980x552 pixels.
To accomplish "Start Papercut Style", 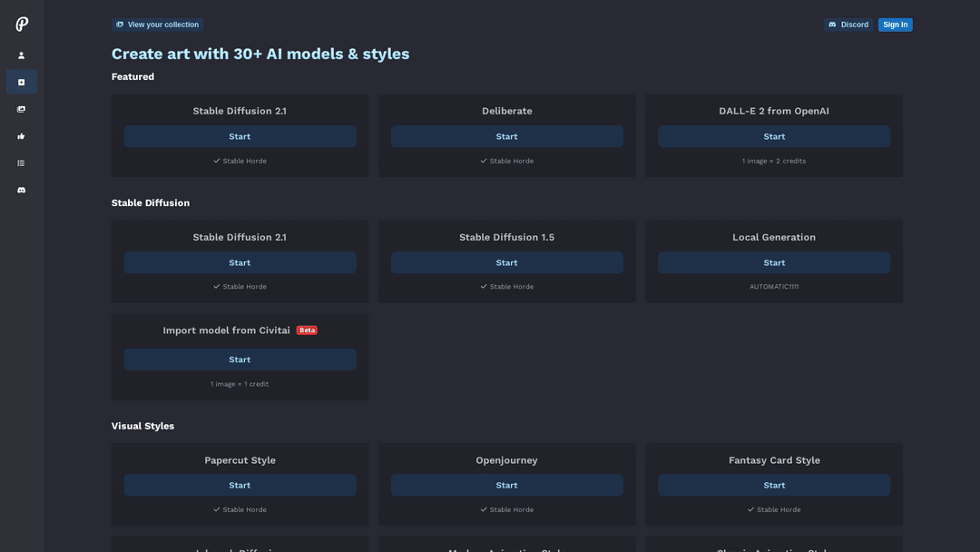I will click(x=240, y=485).
